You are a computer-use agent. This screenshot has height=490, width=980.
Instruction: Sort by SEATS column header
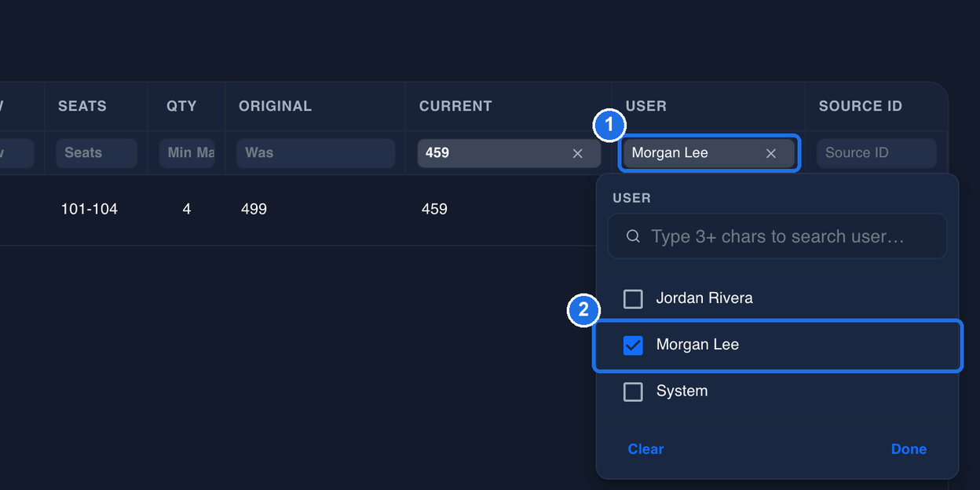pyautogui.click(x=82, y=106)
